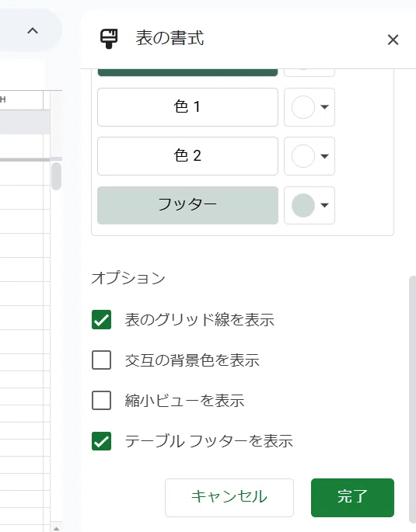Select the フッター style button
Image resolution: width=416 pixels, height=532 pixels.
[187, 205]
